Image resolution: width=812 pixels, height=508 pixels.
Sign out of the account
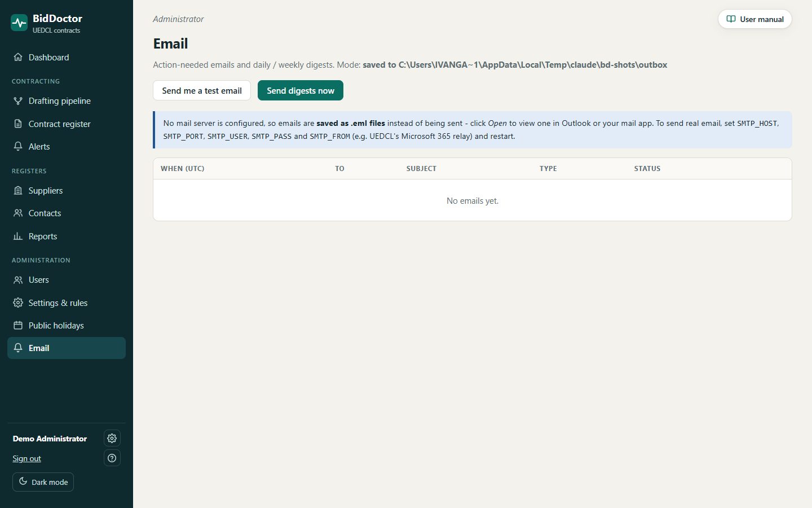[27, 458]
